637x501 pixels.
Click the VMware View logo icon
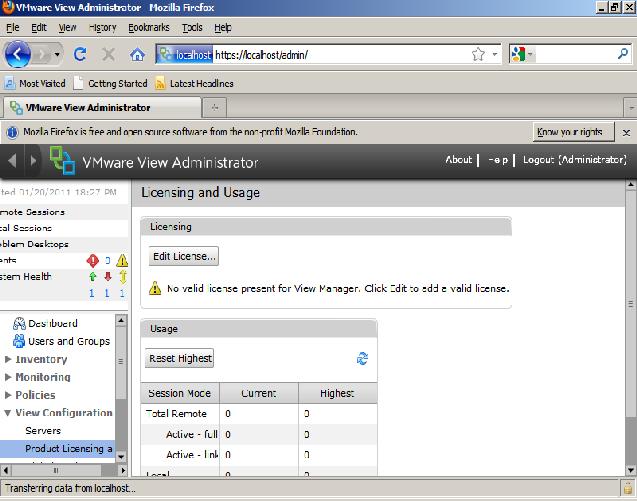pos(62,160)
